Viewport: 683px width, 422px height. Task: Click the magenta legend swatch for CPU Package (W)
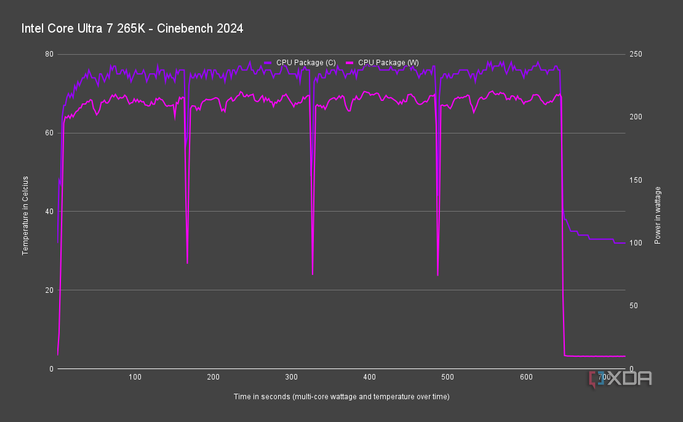coord(350,63)
